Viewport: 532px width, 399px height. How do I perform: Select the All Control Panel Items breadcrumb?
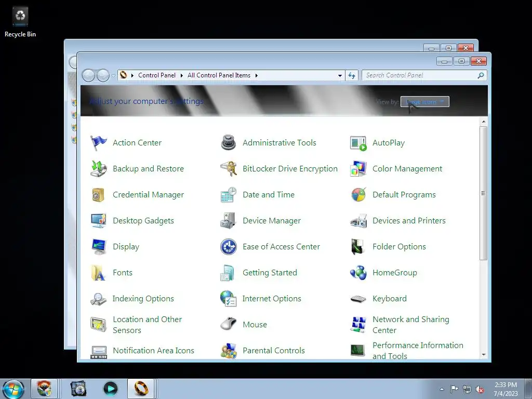(219, 75)
